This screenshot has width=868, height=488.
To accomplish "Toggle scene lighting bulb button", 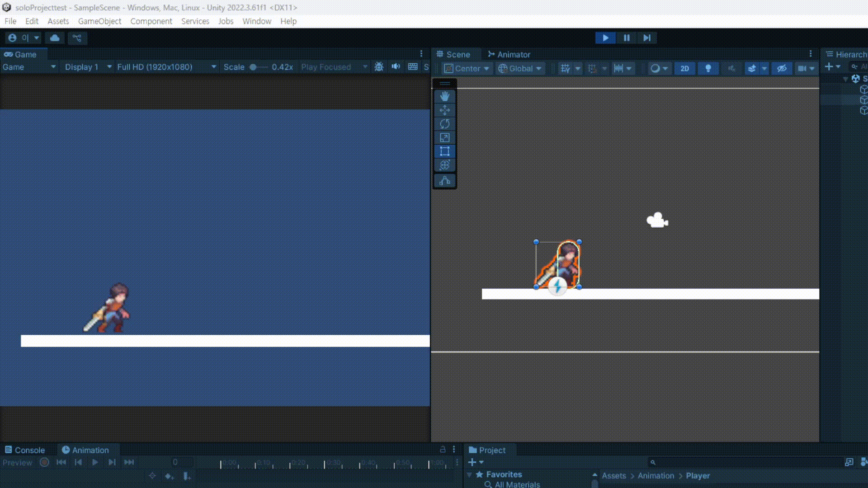I will [x=708, y=68].
